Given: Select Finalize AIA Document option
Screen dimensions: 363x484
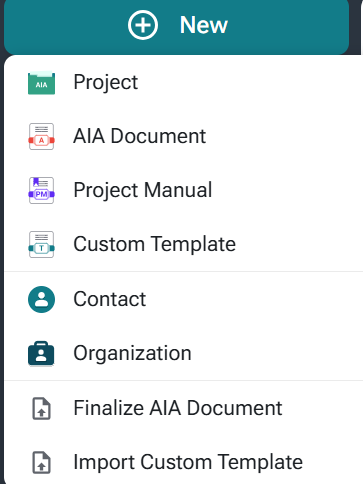Looking at the screenshot, I should click(x=183, y=408).
